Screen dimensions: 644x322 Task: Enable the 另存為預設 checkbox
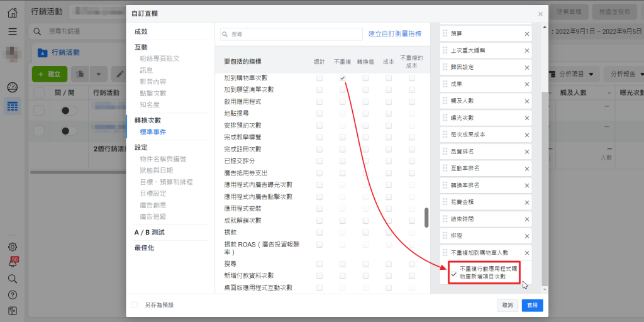(135, 305)
